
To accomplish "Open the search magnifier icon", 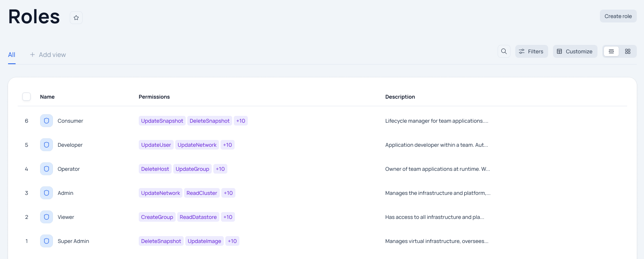I will (x=504, y=51).
